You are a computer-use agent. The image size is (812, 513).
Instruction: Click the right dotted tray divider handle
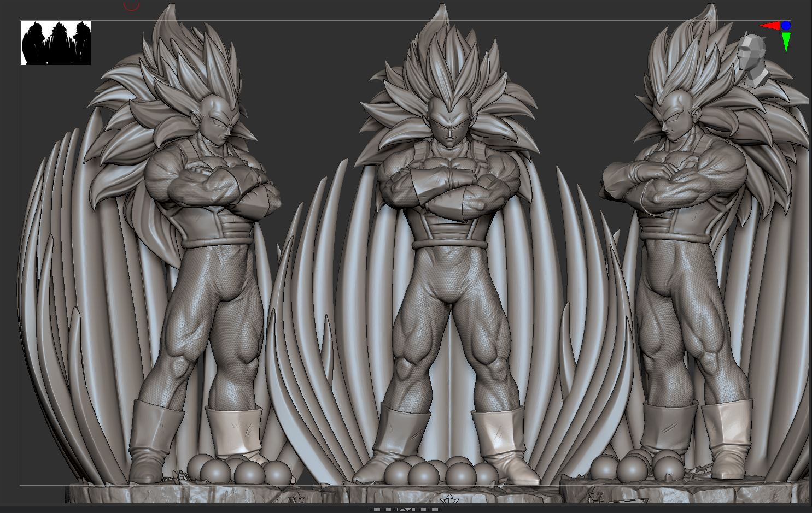click(x=426, y=510)
